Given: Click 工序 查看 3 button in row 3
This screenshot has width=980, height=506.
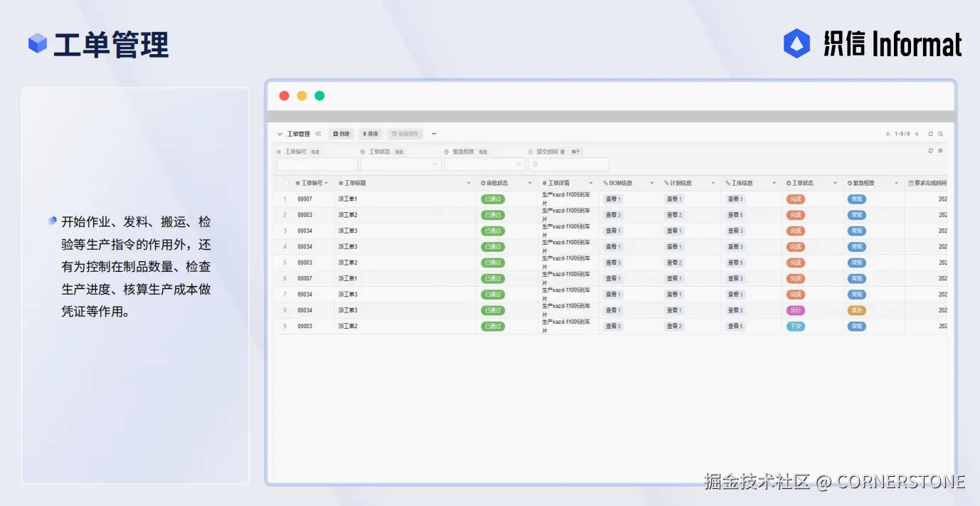Looking at the screenshot, I should [735, 231].
